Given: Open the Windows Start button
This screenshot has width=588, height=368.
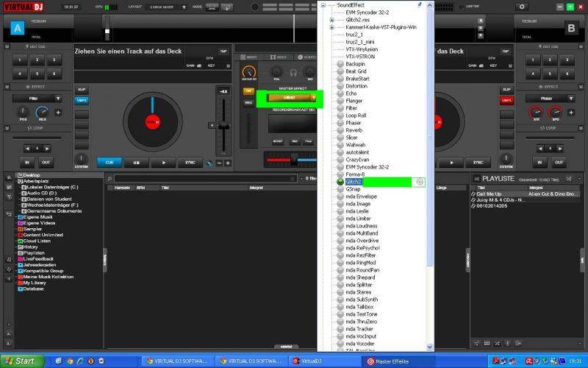Looking at the screenshot, I should click(22, 361).
